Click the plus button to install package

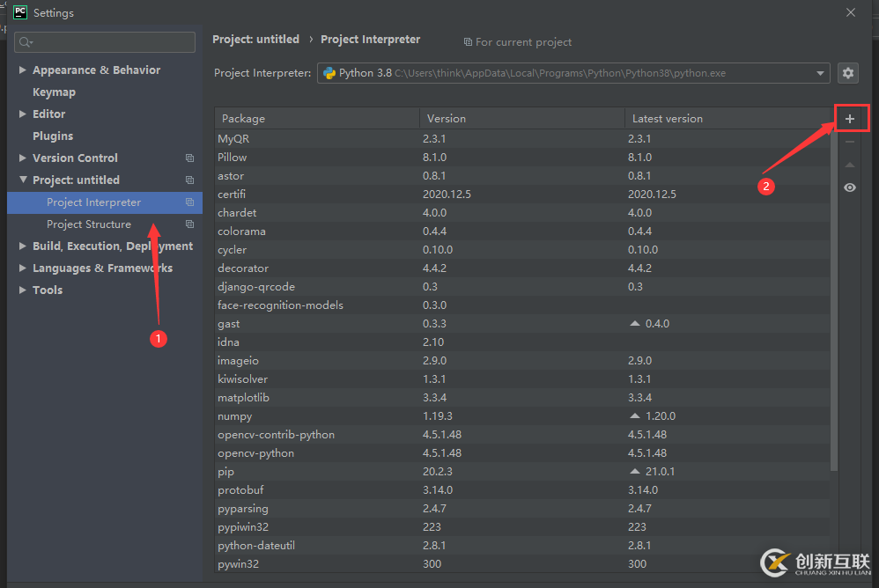point(849,119)
